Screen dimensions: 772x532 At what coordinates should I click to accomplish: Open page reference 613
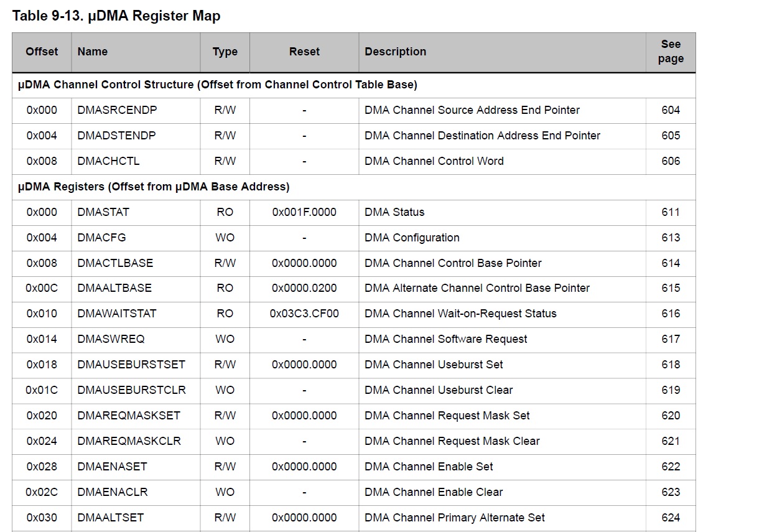(x=671, y=238)
